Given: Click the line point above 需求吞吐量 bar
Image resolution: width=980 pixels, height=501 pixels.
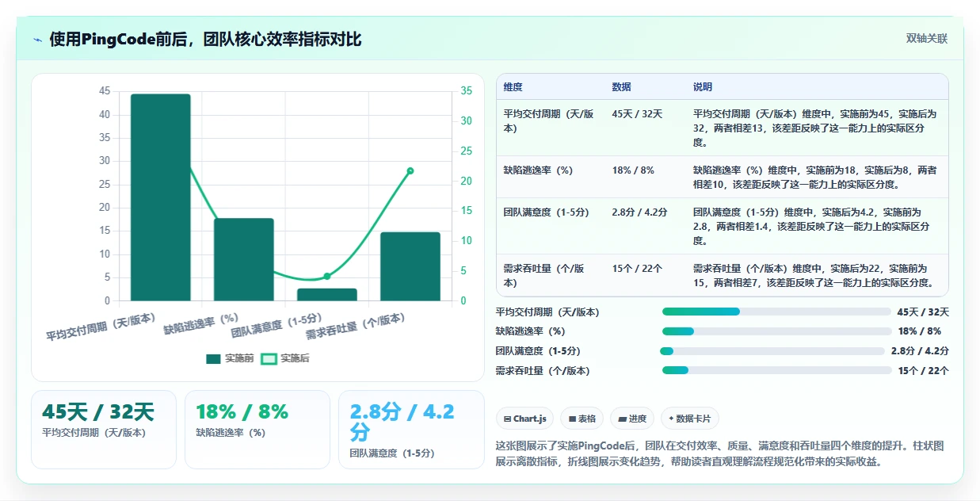Looking at the screenshot, I should [410, 170].
